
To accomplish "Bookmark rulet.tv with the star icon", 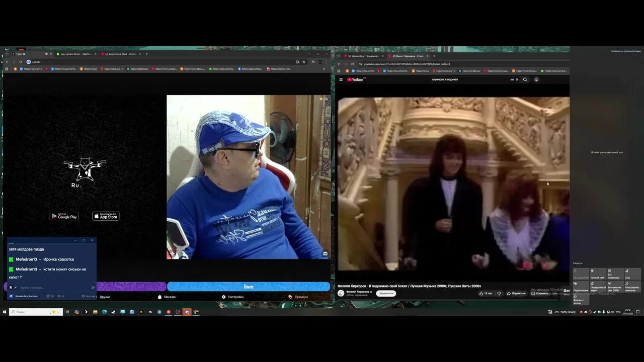I will (303, 62).
